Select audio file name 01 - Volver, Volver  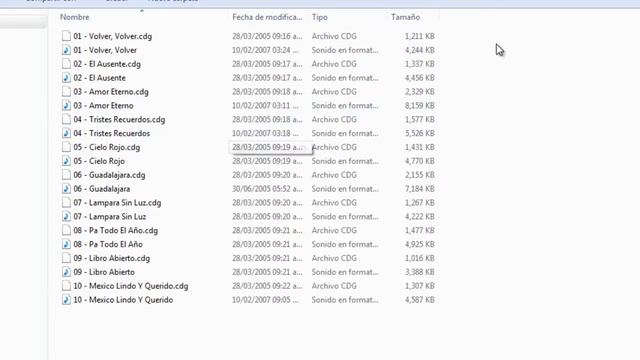tap(105, 50)
